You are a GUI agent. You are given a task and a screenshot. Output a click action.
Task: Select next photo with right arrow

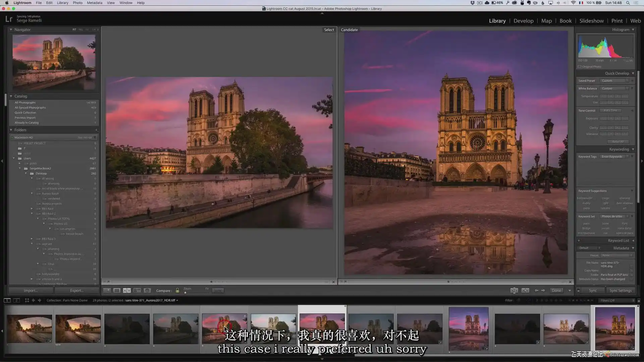point(543,291)
